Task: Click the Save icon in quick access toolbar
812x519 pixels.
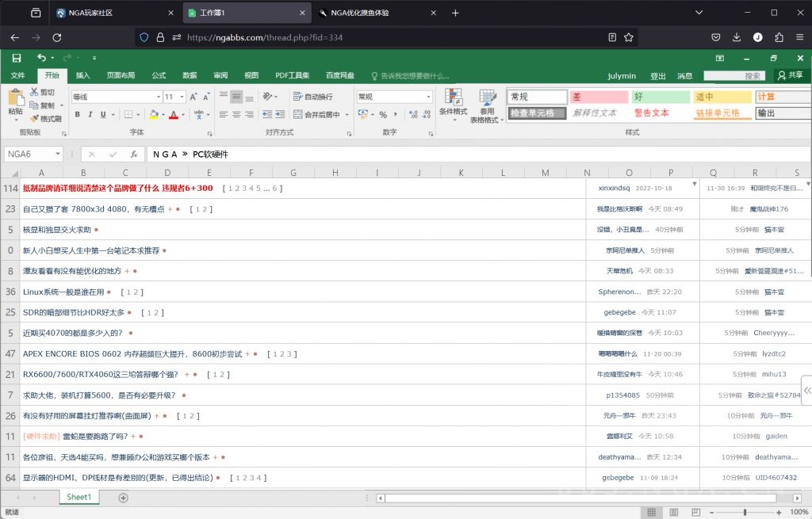Action: [x=17, y=58]
